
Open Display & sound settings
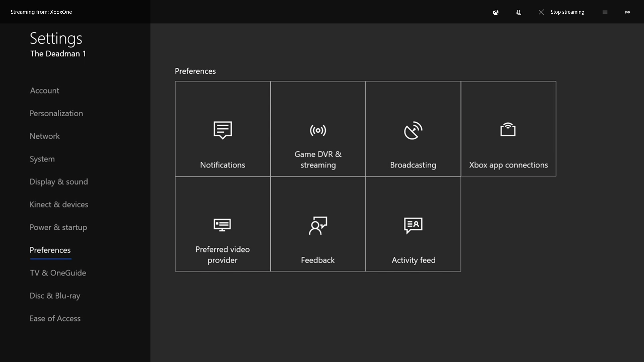(x=59, y=182)
